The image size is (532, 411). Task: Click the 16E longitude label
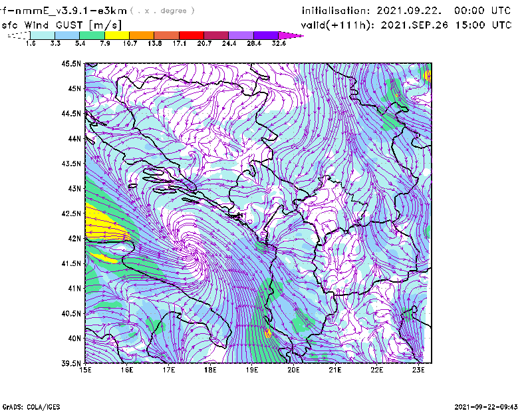coord(127,370)
